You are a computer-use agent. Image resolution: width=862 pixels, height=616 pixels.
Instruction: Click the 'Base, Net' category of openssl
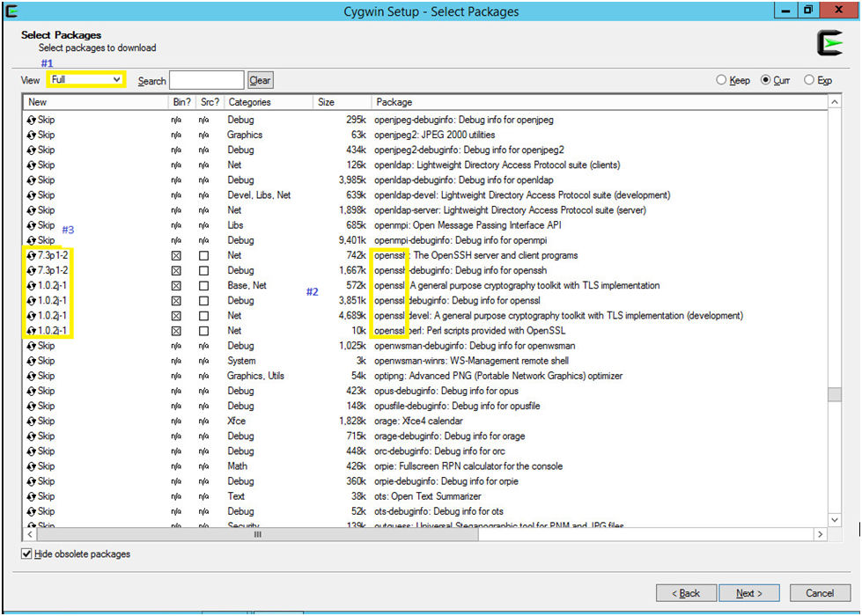pyautogui.click(x=247, y=286)
